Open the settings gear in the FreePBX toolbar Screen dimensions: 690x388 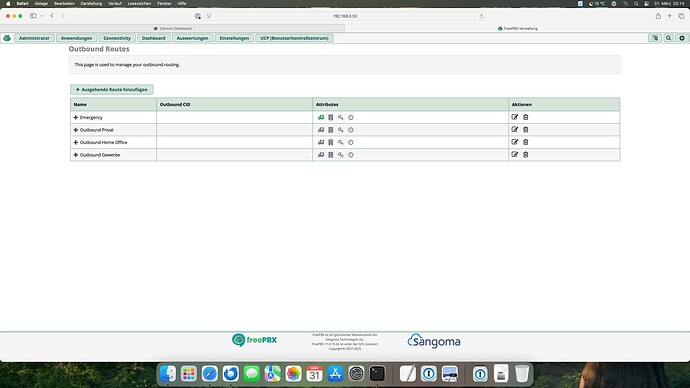click(x=682, y=38)
